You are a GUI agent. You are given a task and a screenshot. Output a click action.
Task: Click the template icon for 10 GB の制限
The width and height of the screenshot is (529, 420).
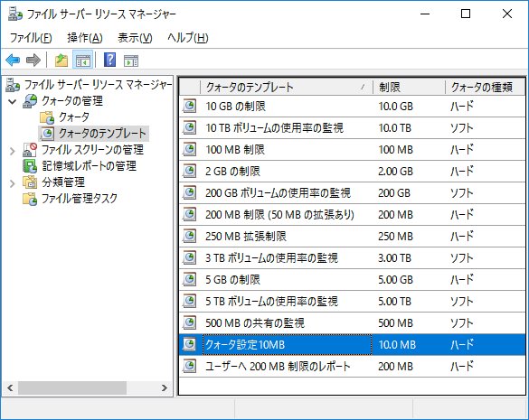coord(189,106)
